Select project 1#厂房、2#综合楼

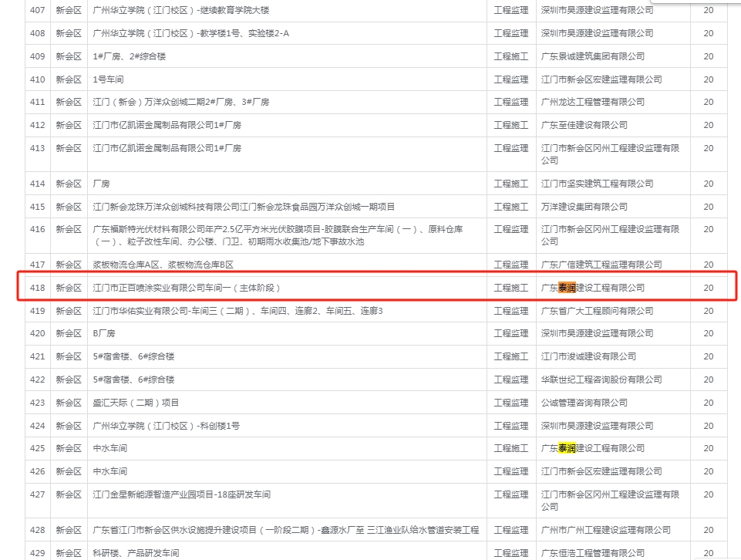[x=129, y=56]
